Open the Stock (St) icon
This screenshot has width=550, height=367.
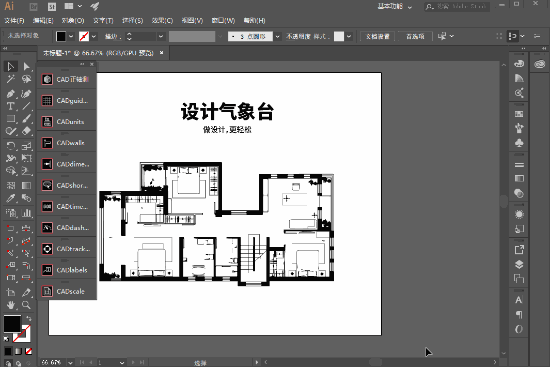tap(52, 6)
